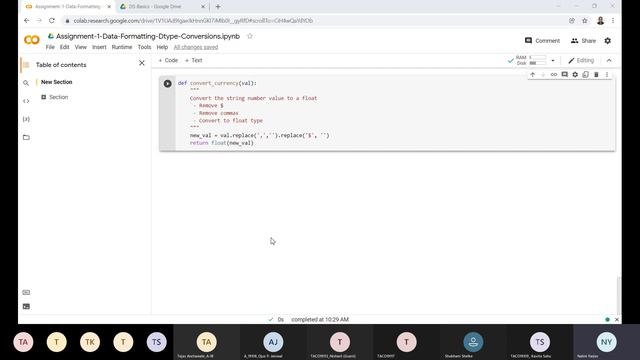Viewport: 640px width, 360px height.
Task: Add a new Code cell
Action: point(168,60)
